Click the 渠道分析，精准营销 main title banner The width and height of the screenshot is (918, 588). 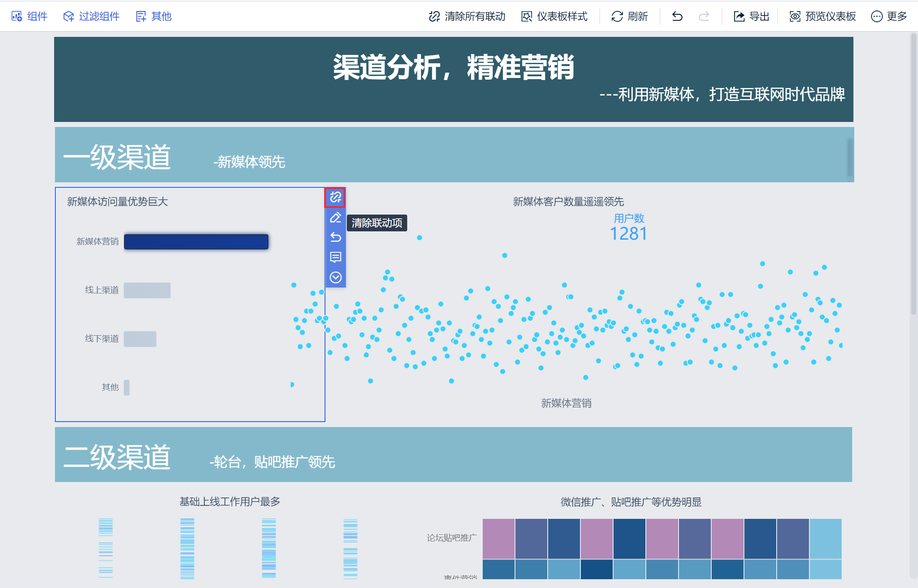(453, 67)
